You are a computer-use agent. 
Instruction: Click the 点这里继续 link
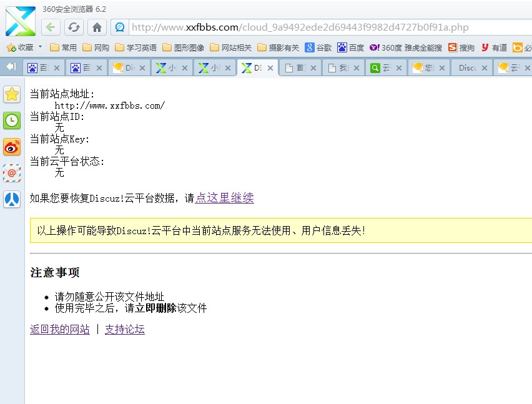tap(224, 198)
